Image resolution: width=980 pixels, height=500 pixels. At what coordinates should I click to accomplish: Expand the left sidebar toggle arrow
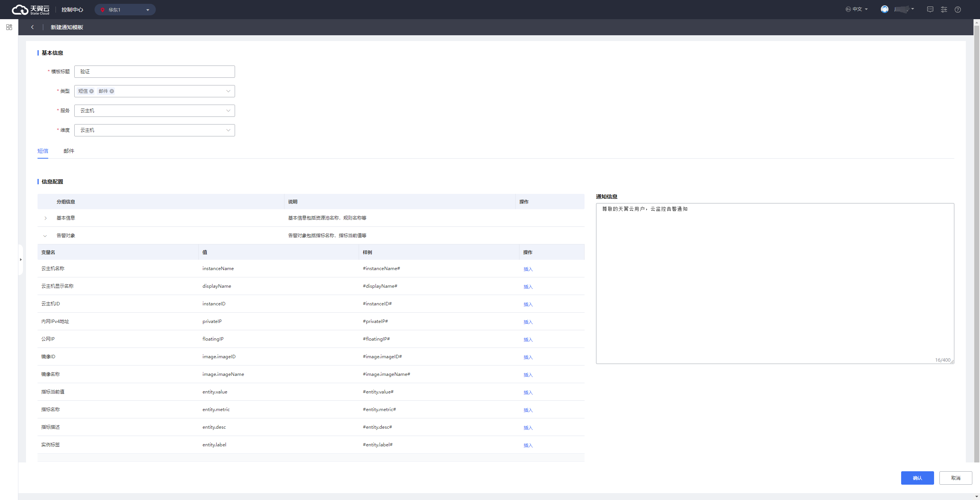click(21, 260)
